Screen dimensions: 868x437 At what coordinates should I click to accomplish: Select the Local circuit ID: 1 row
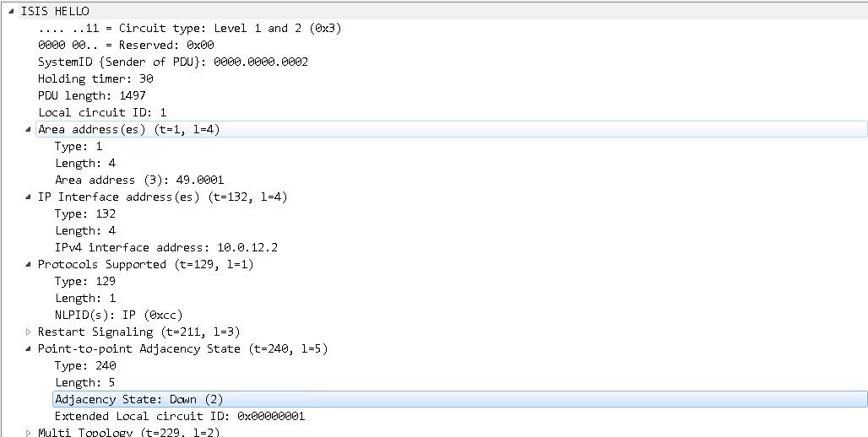pyautogui.click(x=102, y=112)
